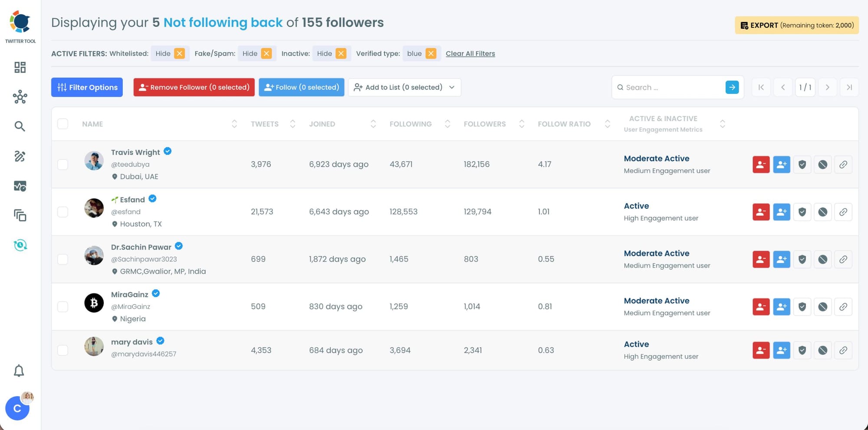
Task: Open Dr.Sachin Pawar's profile link icon
Action: [x=843, y=259]
